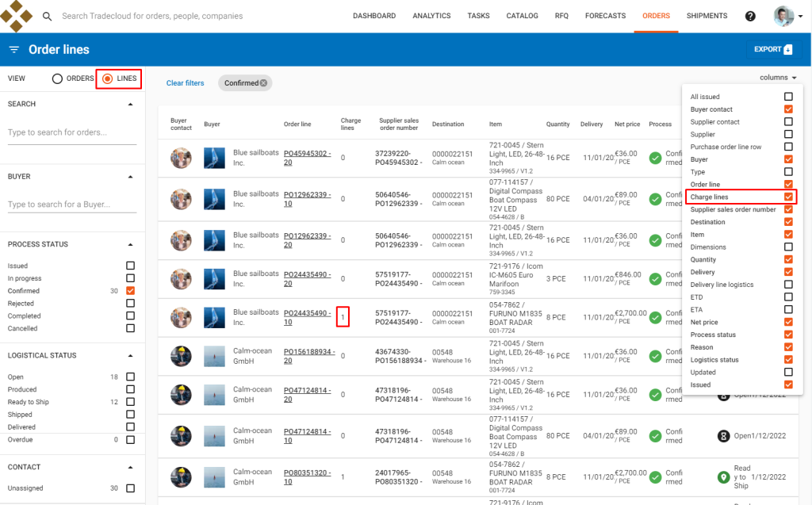Select the LINES view radio button
Image resolution: width=812 pixels, height=505 pixels.
pyautogui.click(x=107, y=78)
